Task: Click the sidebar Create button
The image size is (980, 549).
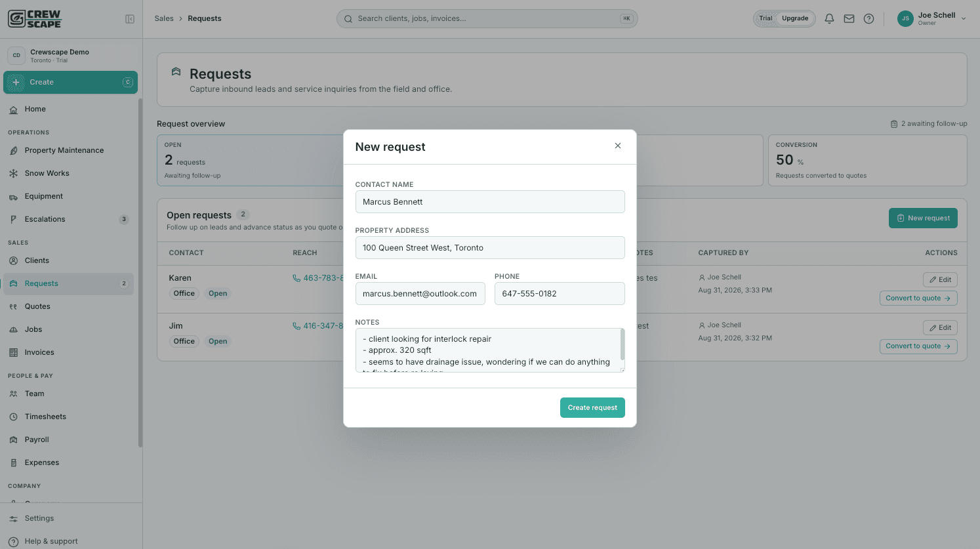Action: pos(70,83)
